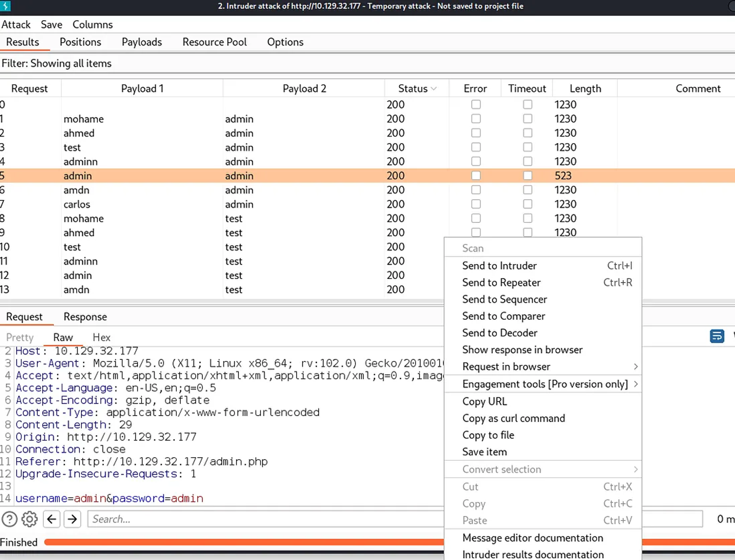Choose Send to Decoder

click(x=543, y=333)
